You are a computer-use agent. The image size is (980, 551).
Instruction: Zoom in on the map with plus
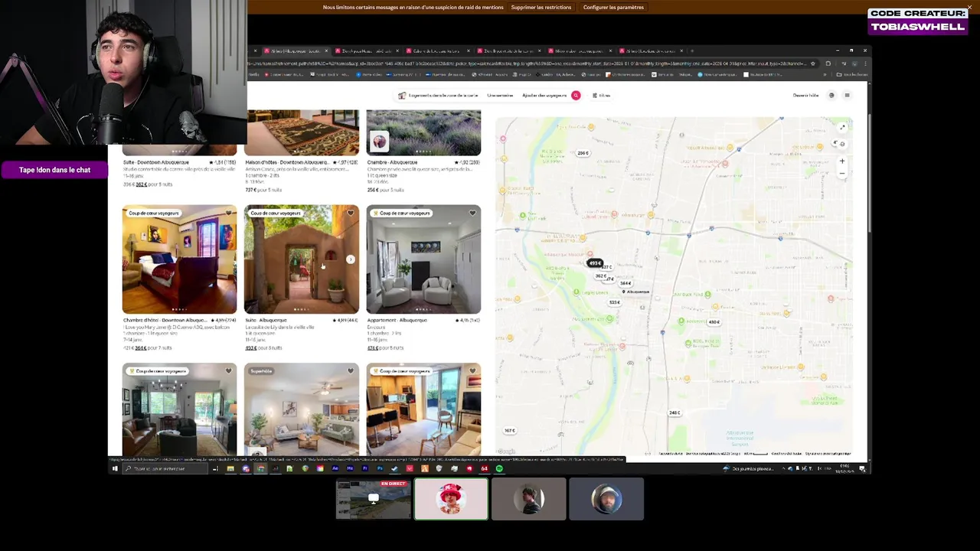pyautogui.click(x=842, y=161)
